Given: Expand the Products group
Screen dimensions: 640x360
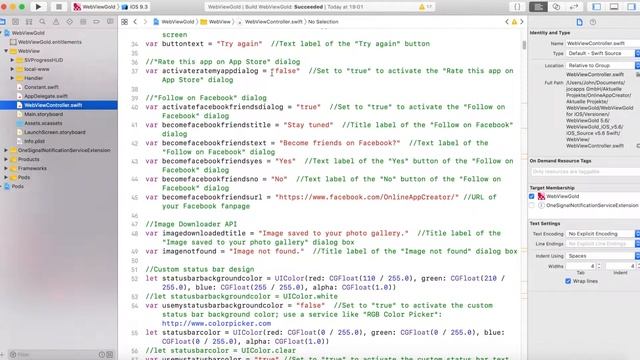Looking at the screenshot, I should [x=6, y=159].
